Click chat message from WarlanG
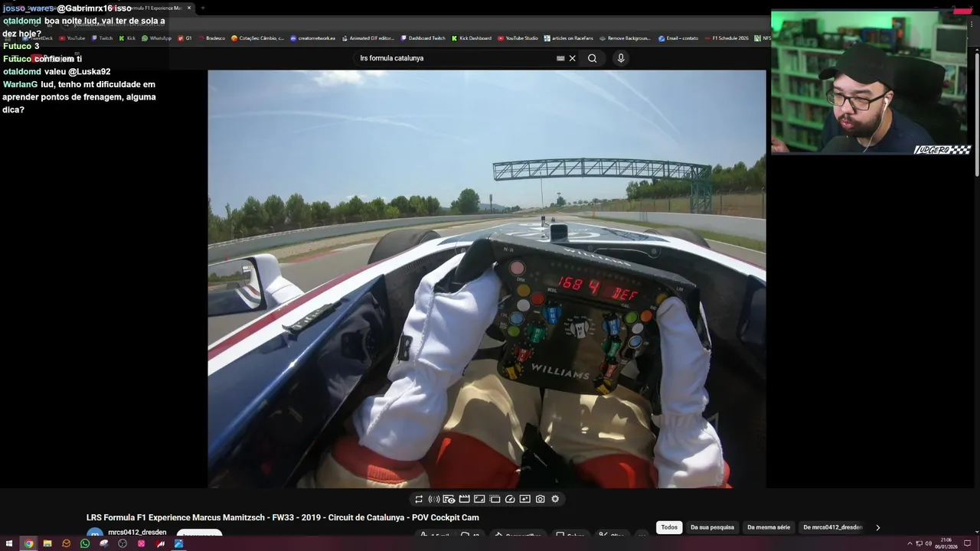 (x=80, y=97)
